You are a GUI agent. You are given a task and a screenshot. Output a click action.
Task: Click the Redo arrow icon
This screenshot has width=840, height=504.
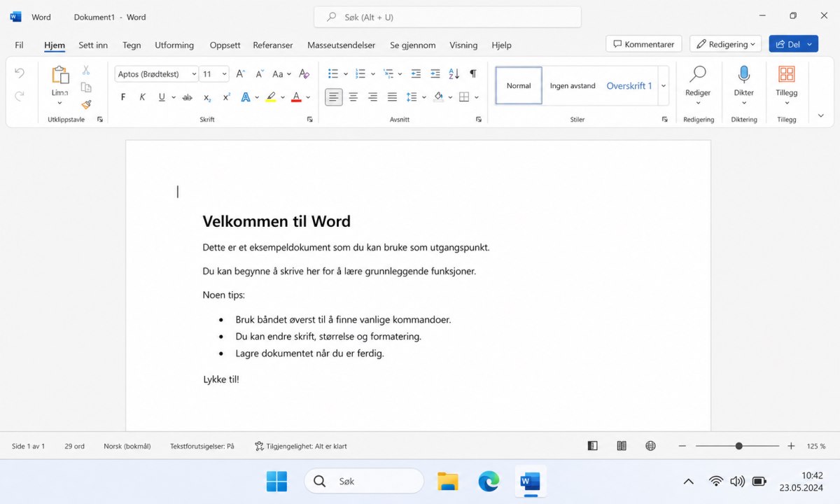pos(20,96)
